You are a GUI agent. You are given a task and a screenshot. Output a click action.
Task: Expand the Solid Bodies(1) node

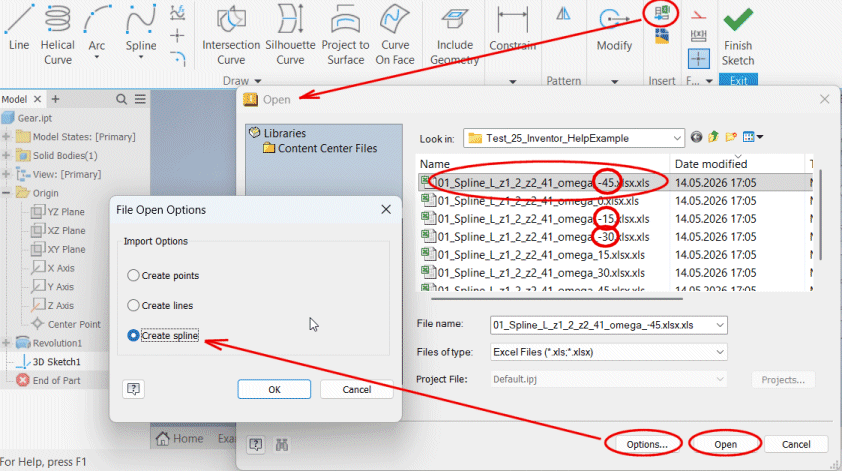point(6,156)
